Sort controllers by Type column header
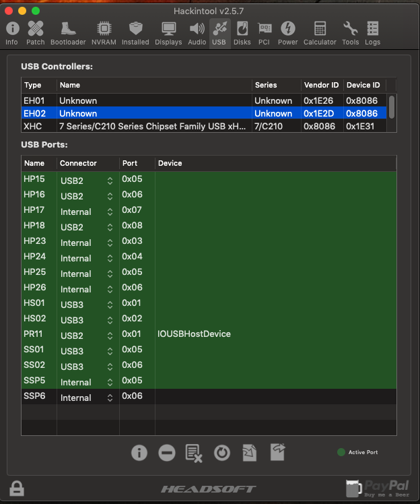420x504 pixels. 39,85
